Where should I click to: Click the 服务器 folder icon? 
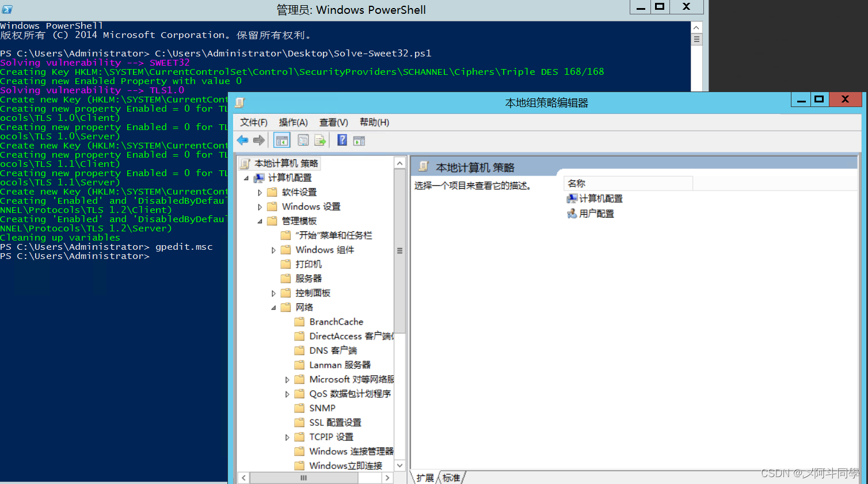[x=285, y=279]
